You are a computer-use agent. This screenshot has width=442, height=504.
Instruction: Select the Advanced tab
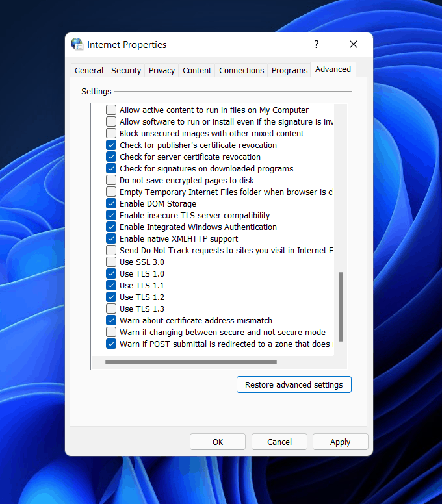(x=333, y=69)
